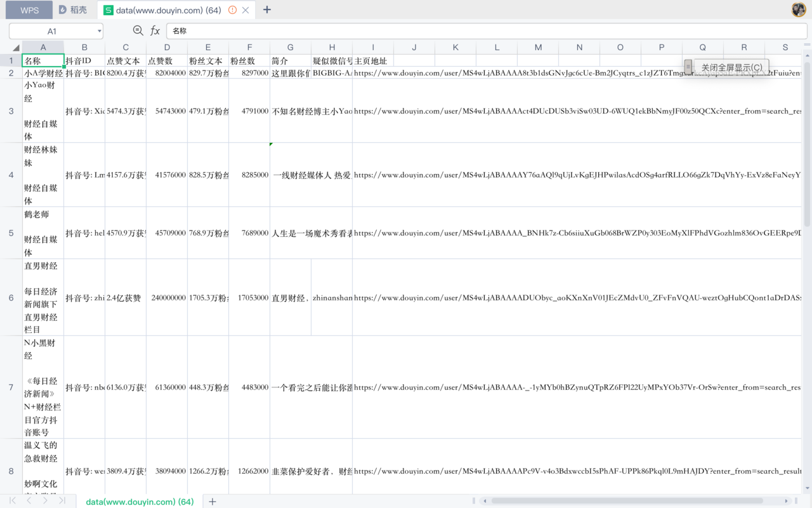The width and height of the screenshot is (812, 508).
Task: Click the Select All corner triangle
Action: (x=16, y=48)
